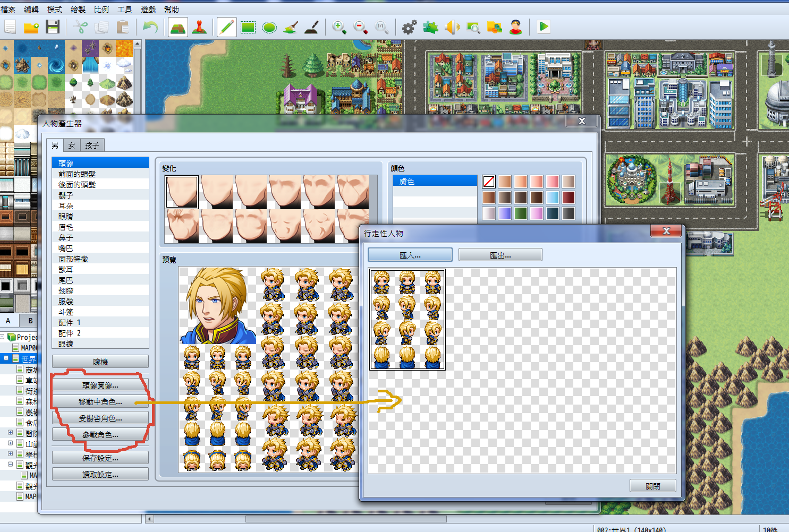Collapse the Project root tree node
The height and width of the screenshot is (532, 789).
coord(2,337)
